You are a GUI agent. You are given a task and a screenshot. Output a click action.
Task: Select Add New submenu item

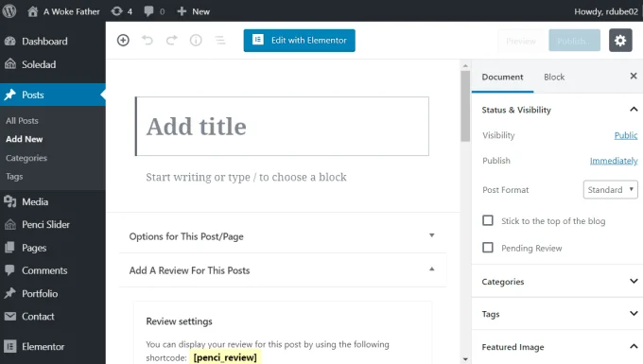pyautogui.click(x=25, y=139)
